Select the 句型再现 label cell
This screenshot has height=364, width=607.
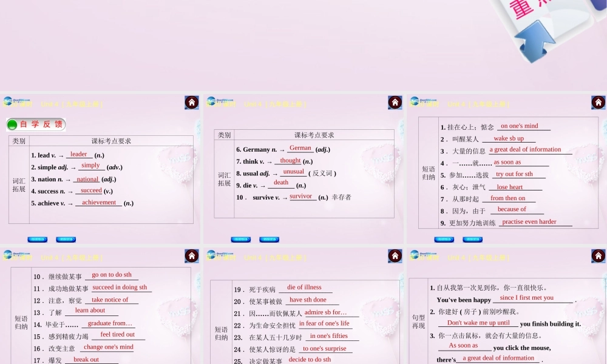click(x=418, y=322)
